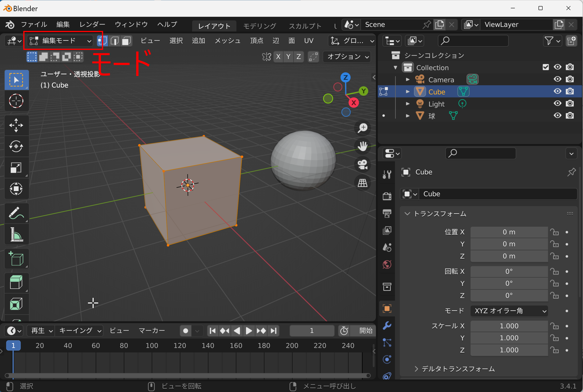Viewport: 583px width, 392px height.
Task: Open the オプション popover button
Action: coord(347,57)
